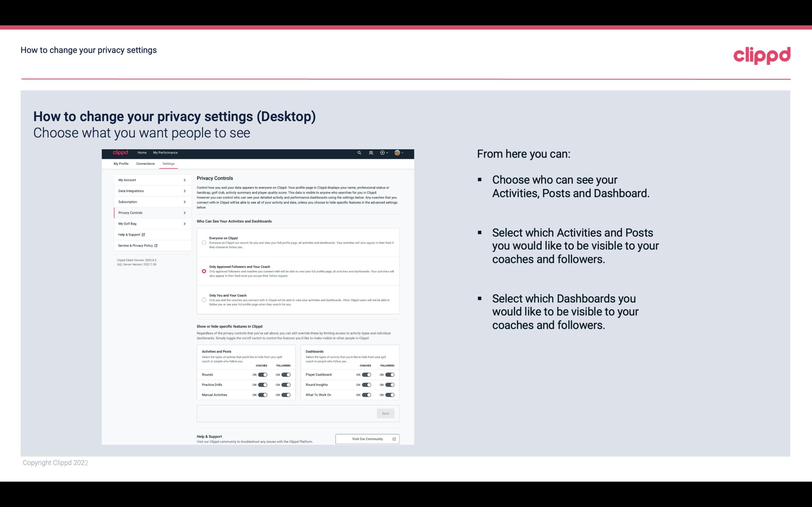Select Only Approved Followers radio button
812x507 pixels.
[204, 272]
